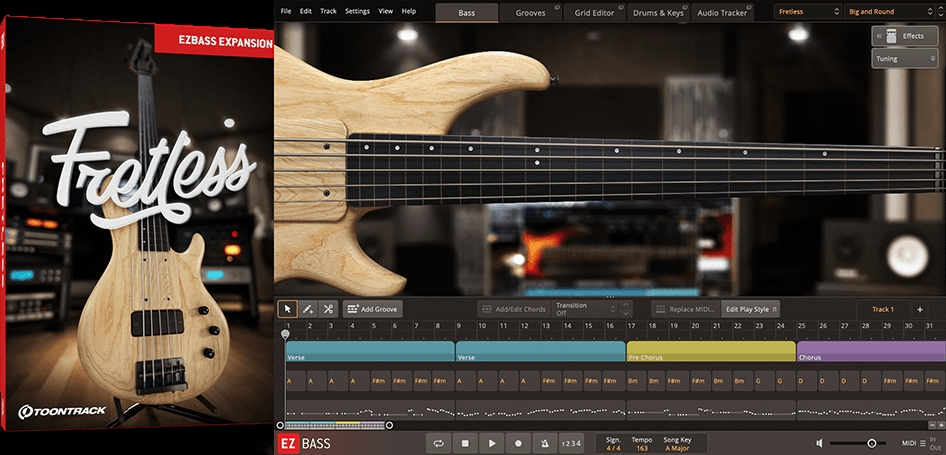Click the right overview range handle
Screen dimensions: 946x455
click(x=389, y=425)
